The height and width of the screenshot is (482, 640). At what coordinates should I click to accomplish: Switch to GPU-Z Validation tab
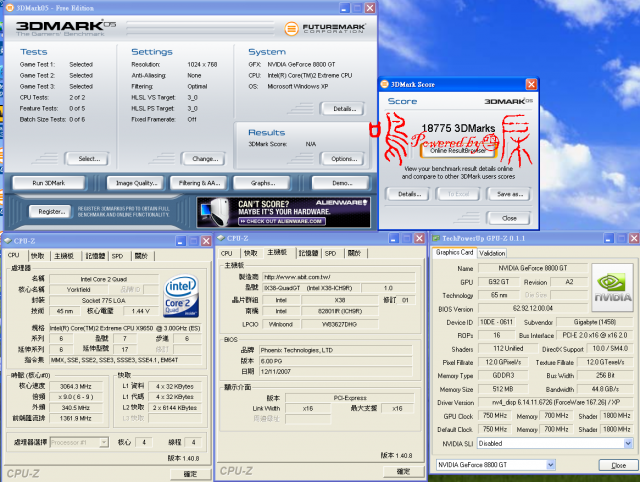(492, 253)
